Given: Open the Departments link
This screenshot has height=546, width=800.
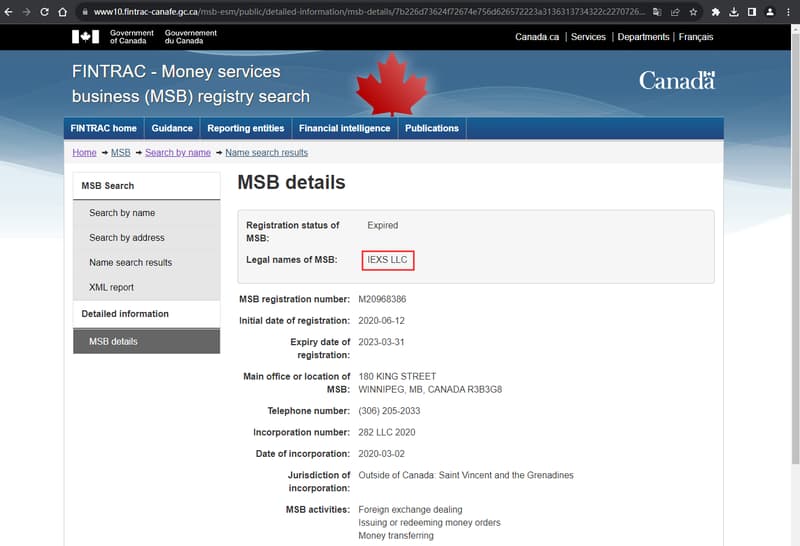Looking at the screenshot, I should 643,37.
